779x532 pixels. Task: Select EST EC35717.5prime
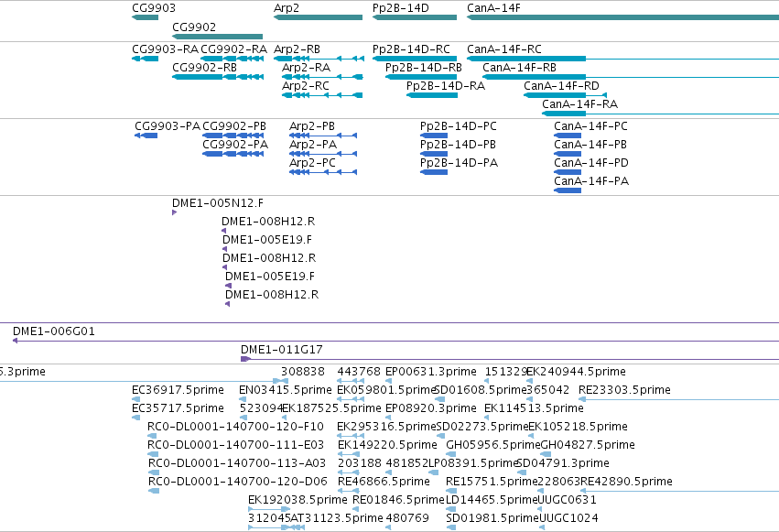pos(135,418)
